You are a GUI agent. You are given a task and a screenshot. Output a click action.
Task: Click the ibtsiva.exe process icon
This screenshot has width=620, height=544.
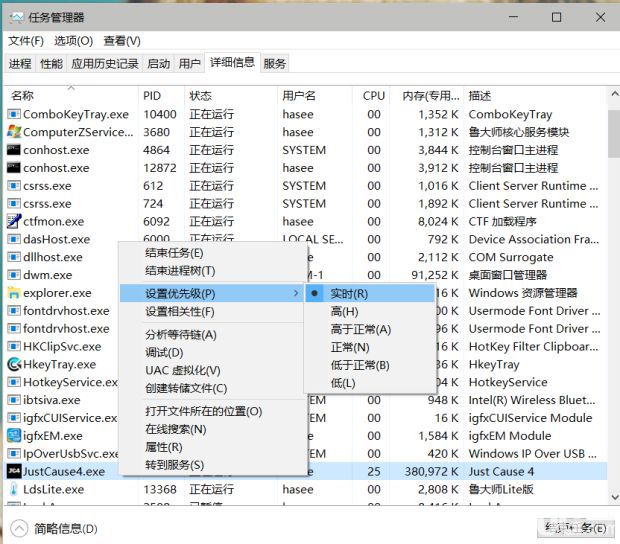tap(13, 400)
